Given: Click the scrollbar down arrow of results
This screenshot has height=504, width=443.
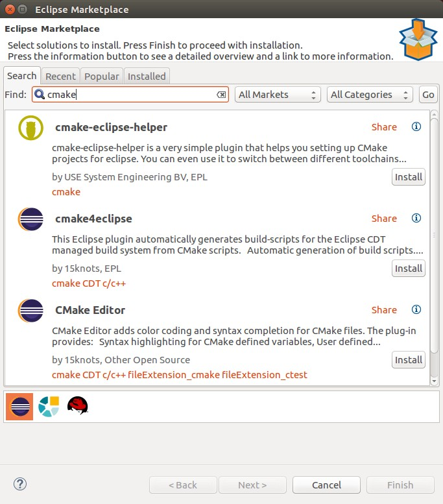Looking at the screenshot, I should coord(434,381).
